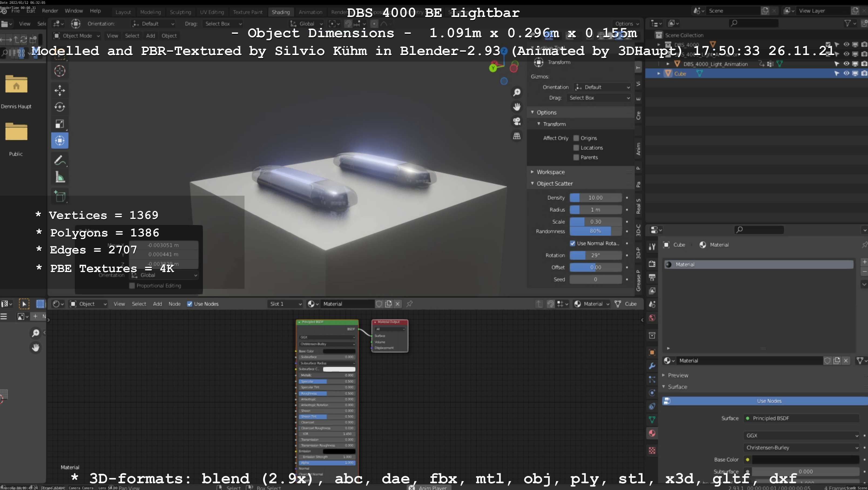
Task: Click the Use Nodes button in Surface panel
Action: click(x=765, y=401)
